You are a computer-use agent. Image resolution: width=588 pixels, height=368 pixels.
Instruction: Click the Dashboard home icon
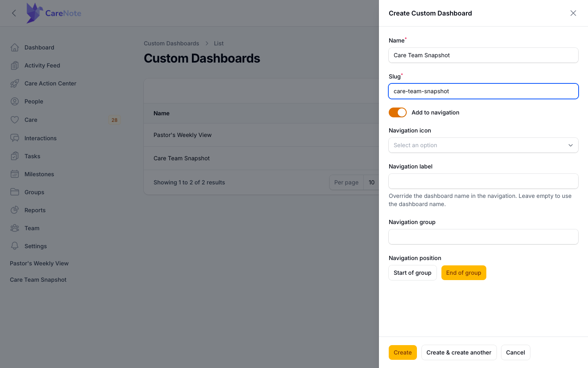coord(15,47)
